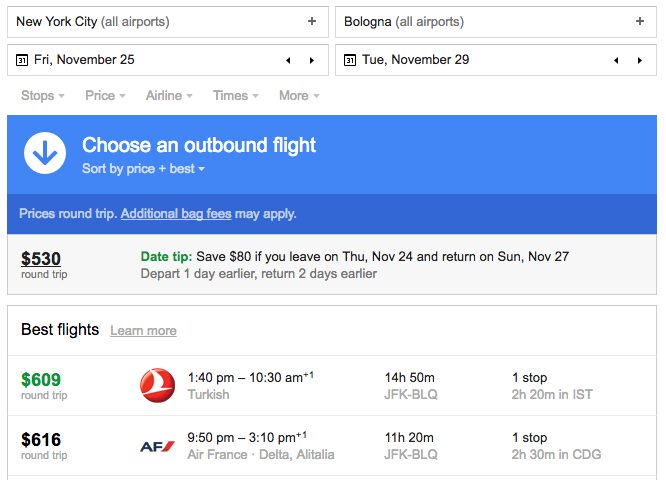Image resolution: width=666 pixels, height=480 pixels.
Task: Change Sort by price + best option
Action: coord(143,169)
